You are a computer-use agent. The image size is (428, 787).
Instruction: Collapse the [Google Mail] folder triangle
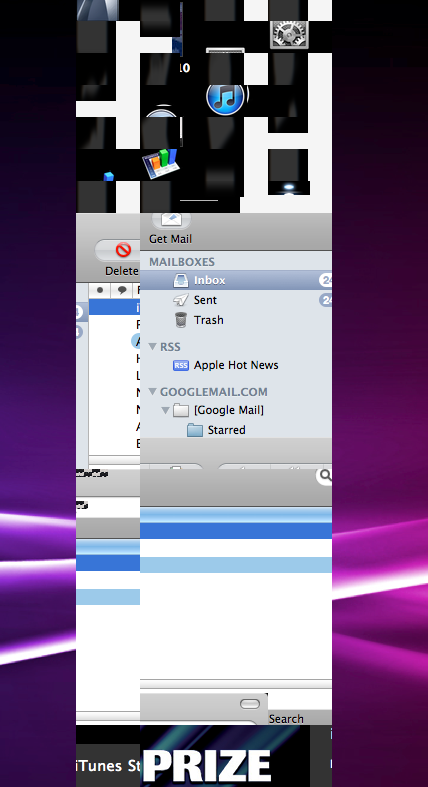tap(166, 411)
